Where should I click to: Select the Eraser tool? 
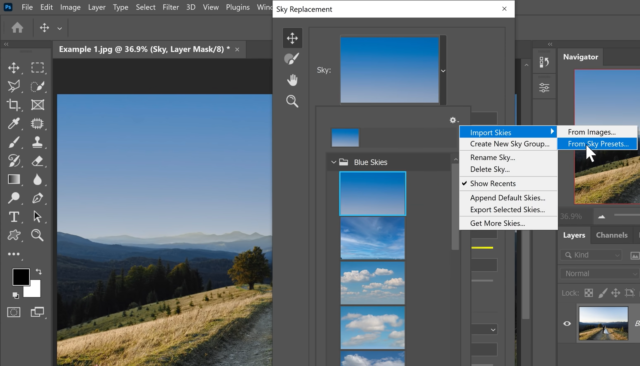(37, 161)
